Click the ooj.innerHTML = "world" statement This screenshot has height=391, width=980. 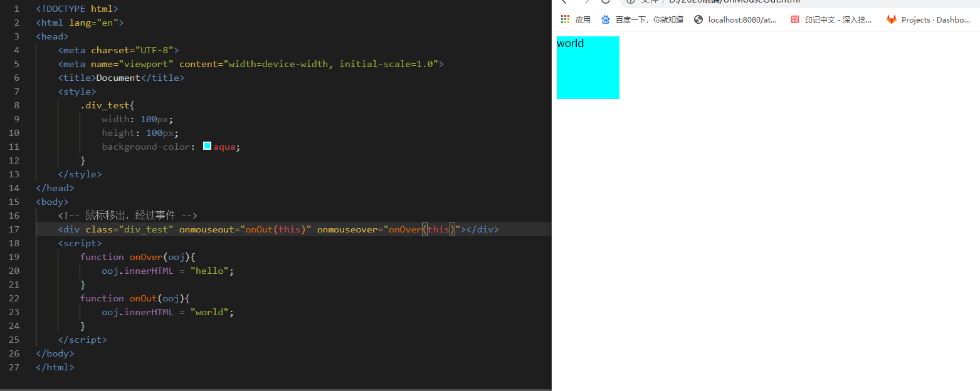tap(168, 312)
